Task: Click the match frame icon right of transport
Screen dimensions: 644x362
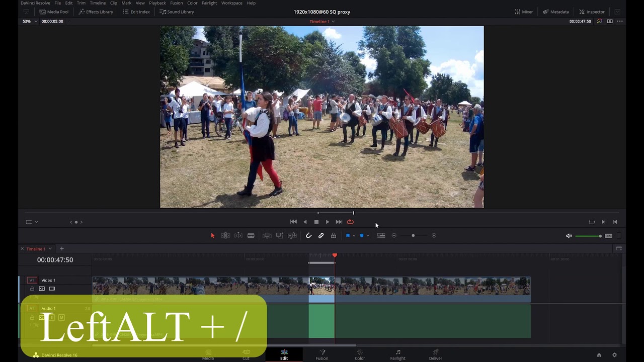Action: 592,222
